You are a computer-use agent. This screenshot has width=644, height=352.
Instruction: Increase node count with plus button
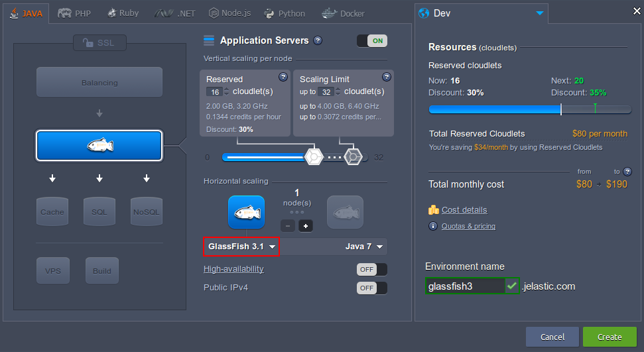coord(306,226)
